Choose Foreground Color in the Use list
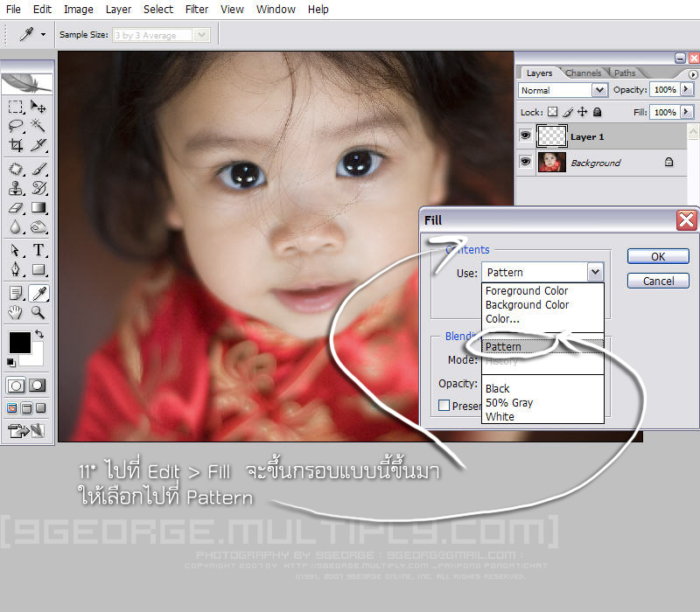 click(542, 291)
